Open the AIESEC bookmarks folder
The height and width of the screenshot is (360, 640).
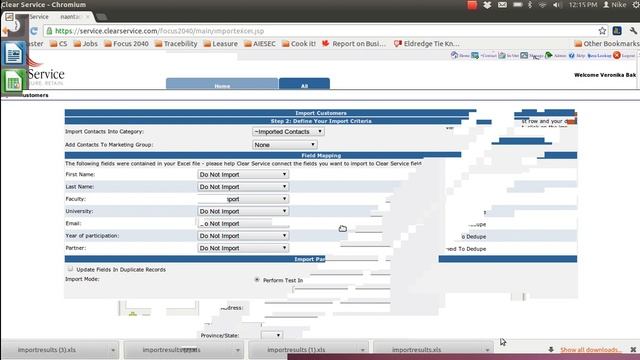260,43
